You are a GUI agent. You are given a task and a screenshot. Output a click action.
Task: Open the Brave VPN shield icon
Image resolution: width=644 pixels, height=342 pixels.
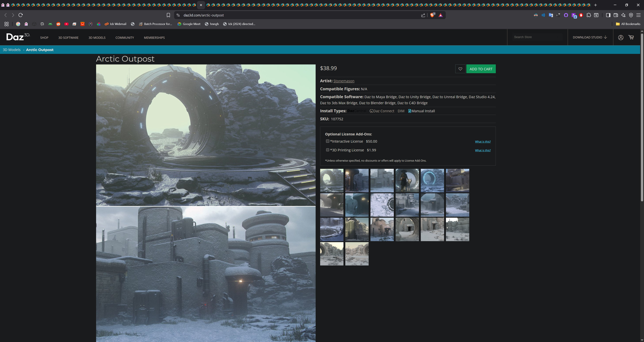pyautogui.click(x=631, y=15)
